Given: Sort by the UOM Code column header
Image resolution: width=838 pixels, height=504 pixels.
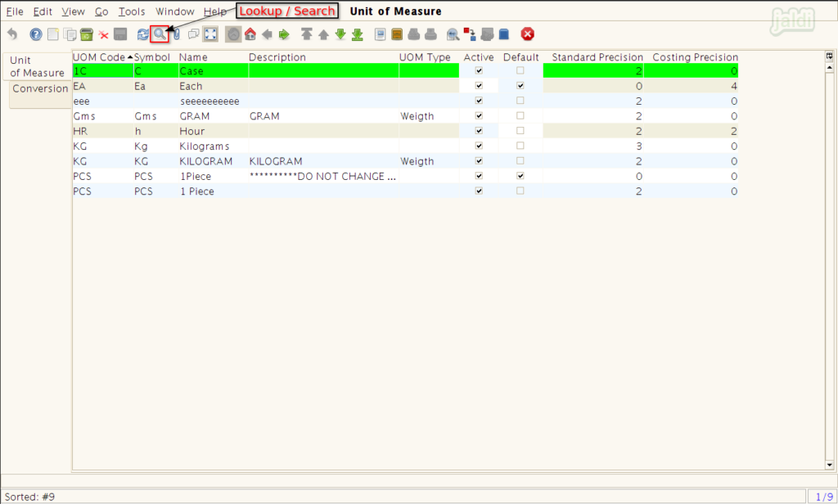Looking at the screenshot, I should 102,57.
